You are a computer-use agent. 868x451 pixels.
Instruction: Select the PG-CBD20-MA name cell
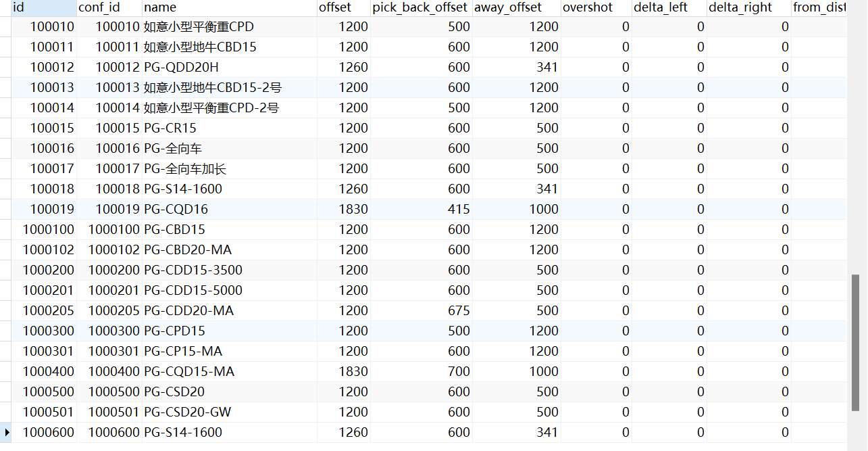click(230, 250)
